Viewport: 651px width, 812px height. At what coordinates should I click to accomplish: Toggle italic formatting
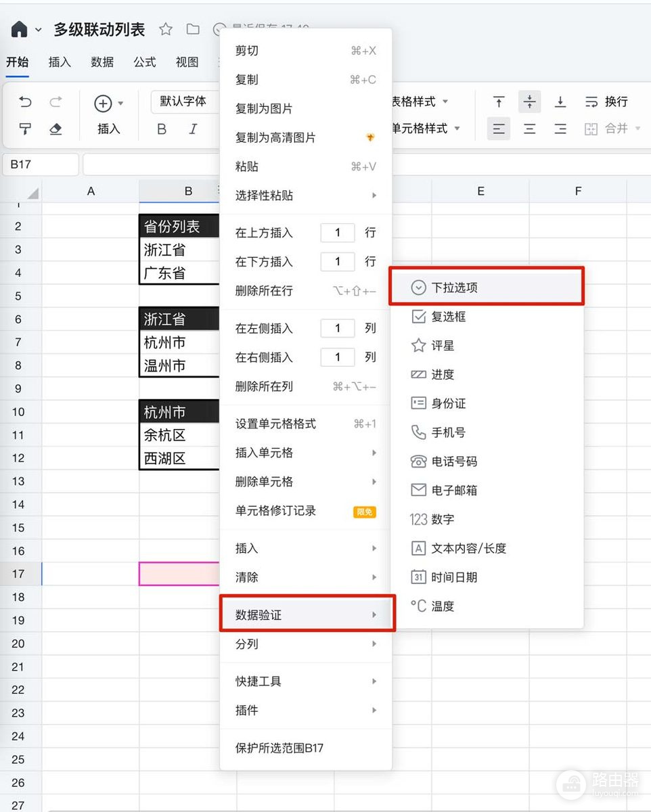pyautogui.click(x=193, y=129)
